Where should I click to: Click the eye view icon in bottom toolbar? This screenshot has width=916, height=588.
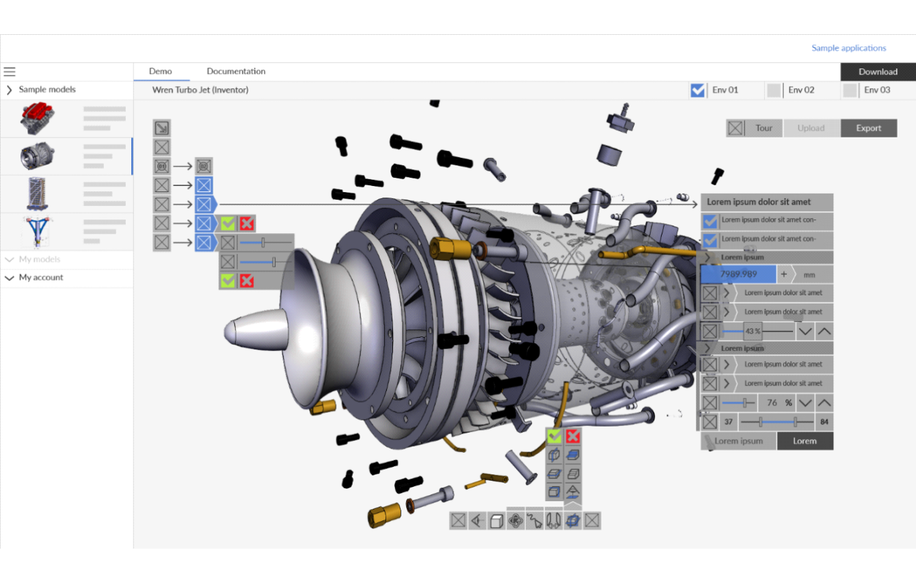(x=477, y=521)
